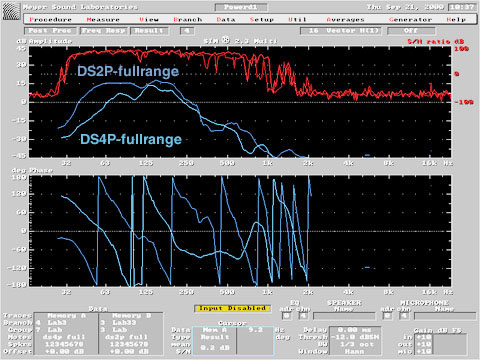Open the Util menu
Viewport: 480px width, 360px height.
tap(297, 20)
